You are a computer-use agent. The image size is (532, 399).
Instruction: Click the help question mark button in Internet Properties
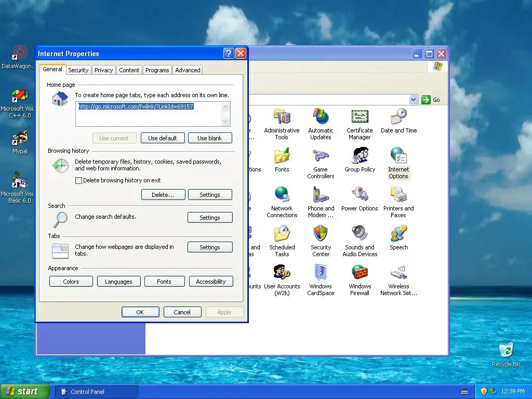pos(229,54)
